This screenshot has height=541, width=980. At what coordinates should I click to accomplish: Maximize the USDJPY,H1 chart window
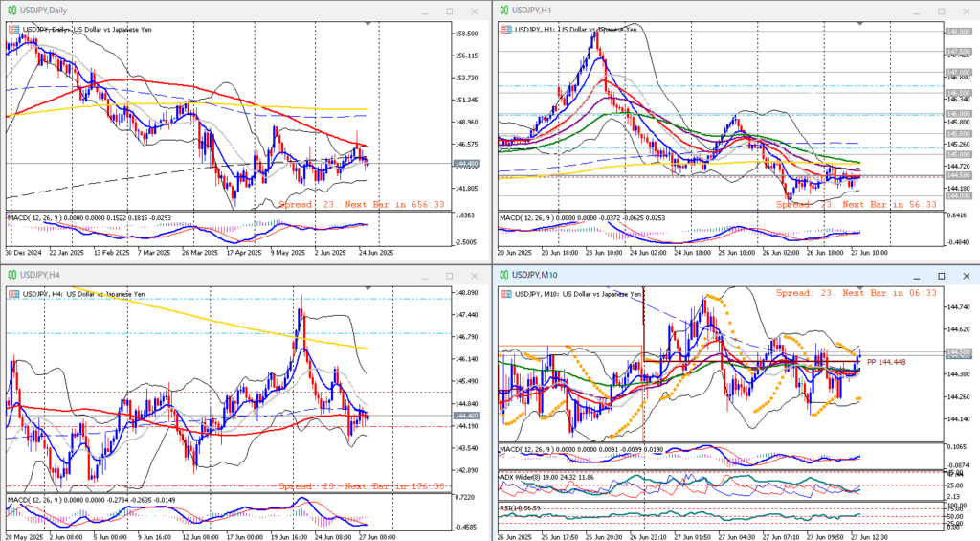pos(942,11)
